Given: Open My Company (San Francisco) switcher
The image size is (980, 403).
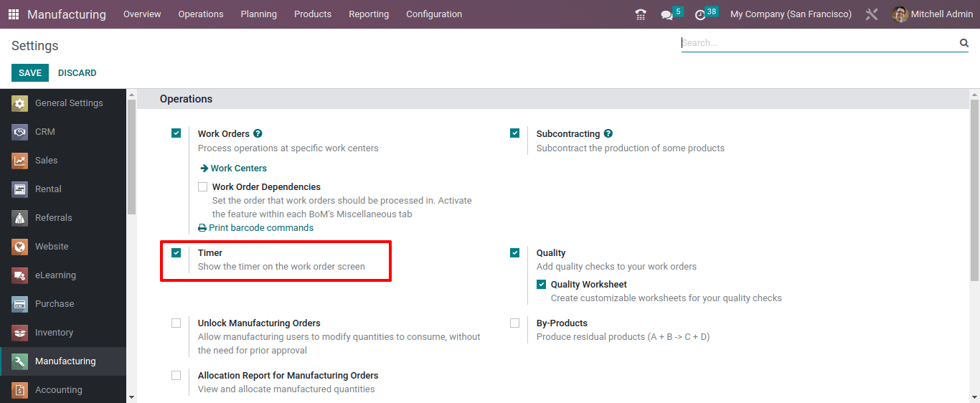Looking at the screenshot, I should 791,14.
